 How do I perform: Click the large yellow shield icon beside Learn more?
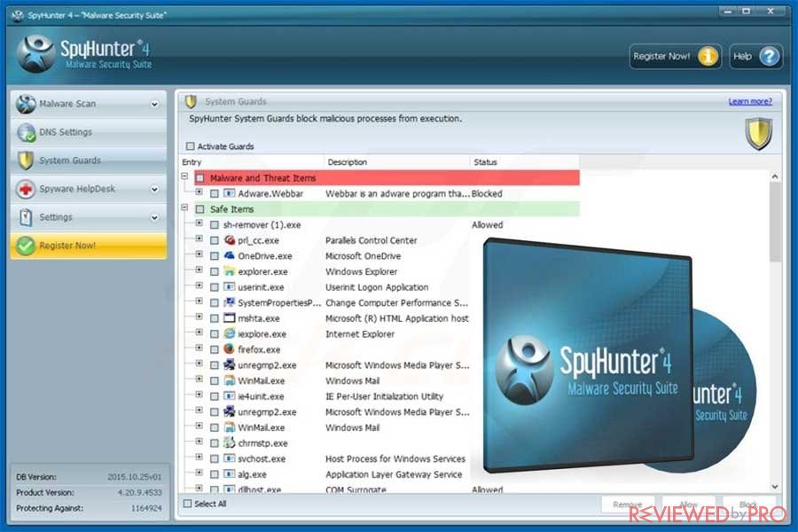click(x=759, y=133)
